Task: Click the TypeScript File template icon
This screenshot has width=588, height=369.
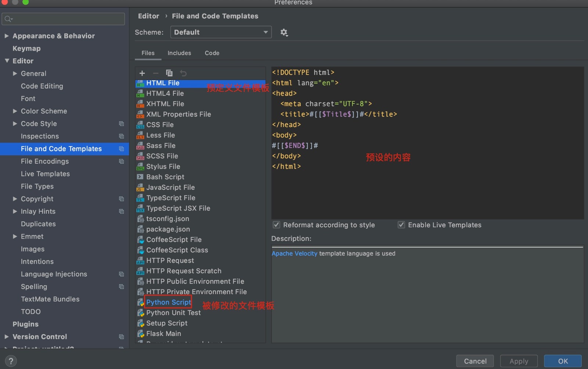Action: point(140,198)
